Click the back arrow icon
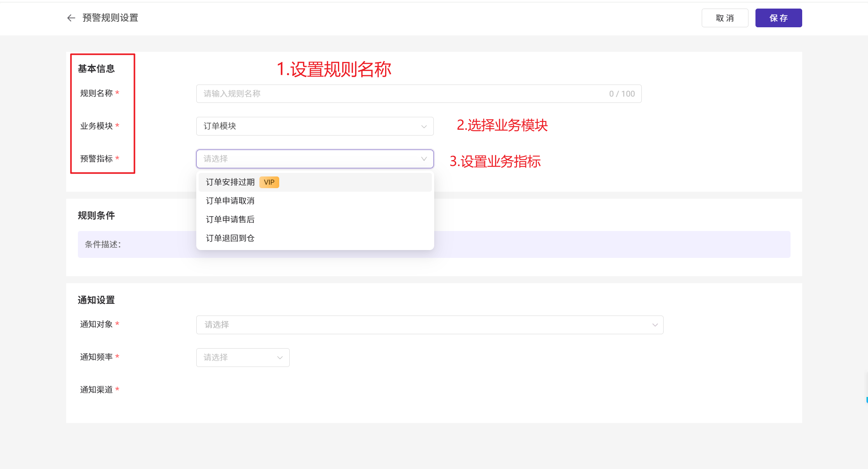The image size is (868, 469). pos(71,18)
